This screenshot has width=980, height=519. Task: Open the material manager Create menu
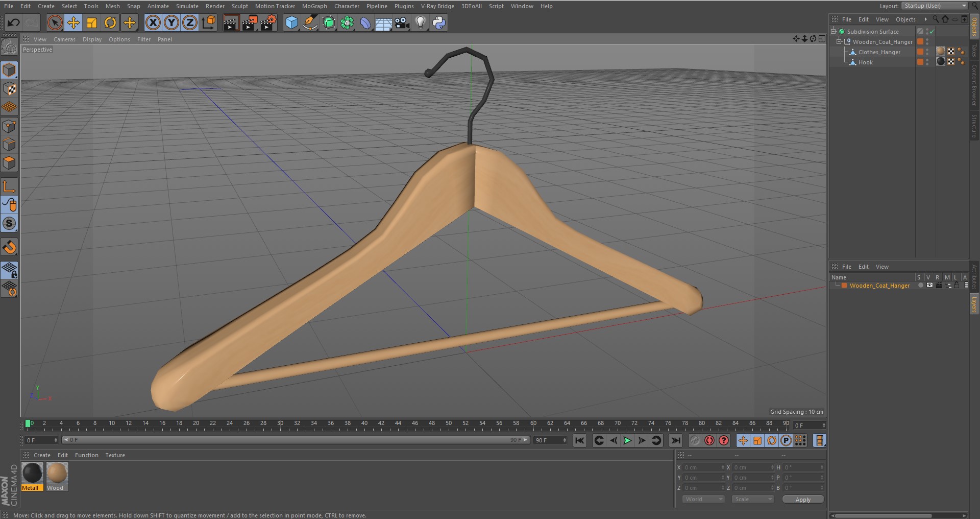(x=42, y=455)
